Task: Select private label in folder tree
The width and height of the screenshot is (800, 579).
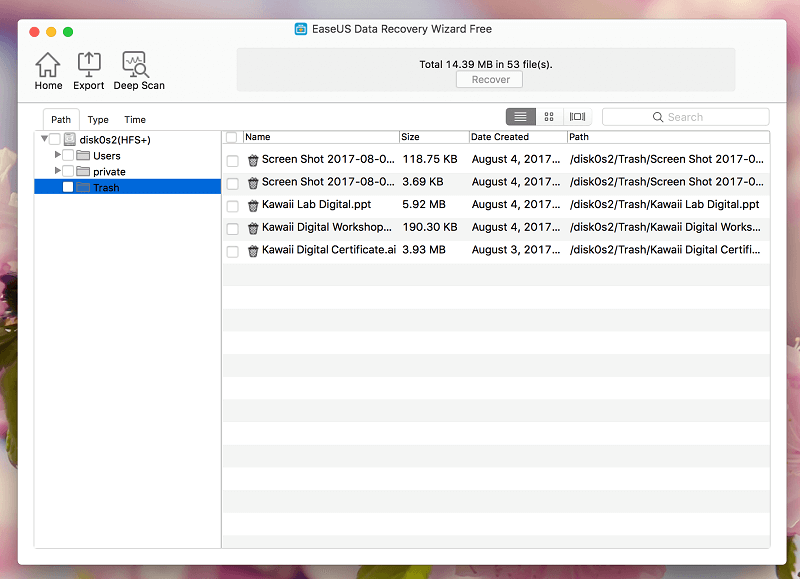Action: point(109,171)
